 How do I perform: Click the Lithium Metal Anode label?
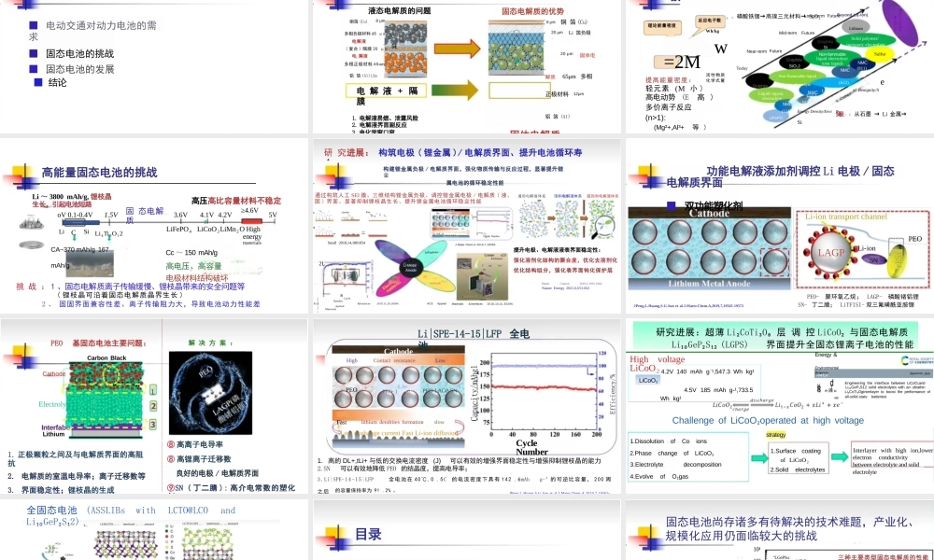pos(709,284)
